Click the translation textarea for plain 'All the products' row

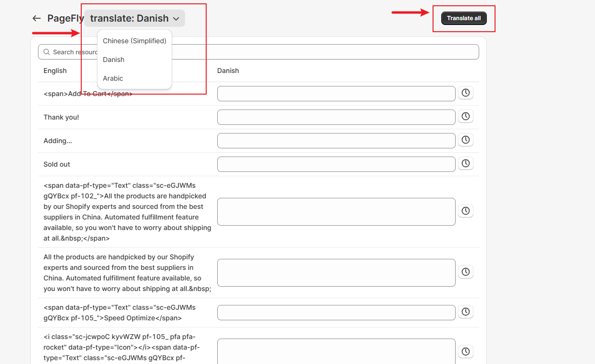pyautogui.click(x=336, y=273)
